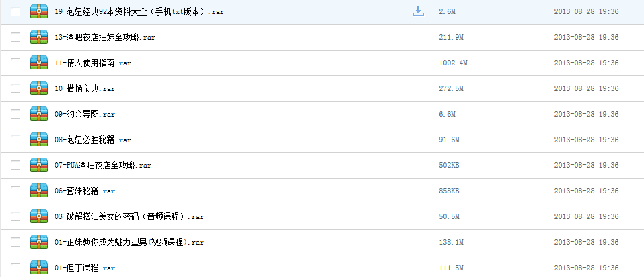Check the box beside 08-泡妞必胜秘籍.rar

click(15, 140)
